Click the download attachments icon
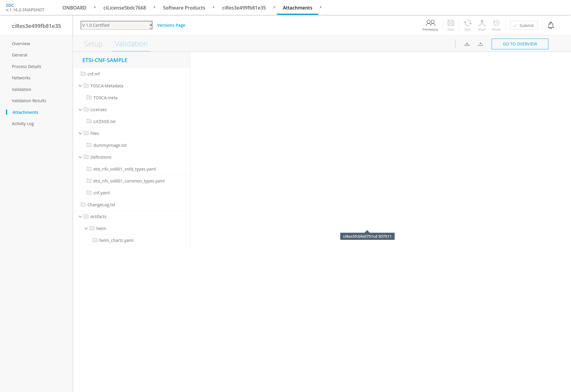The width and height of the screenshot is (571, 392). click(x=467, y=44)
